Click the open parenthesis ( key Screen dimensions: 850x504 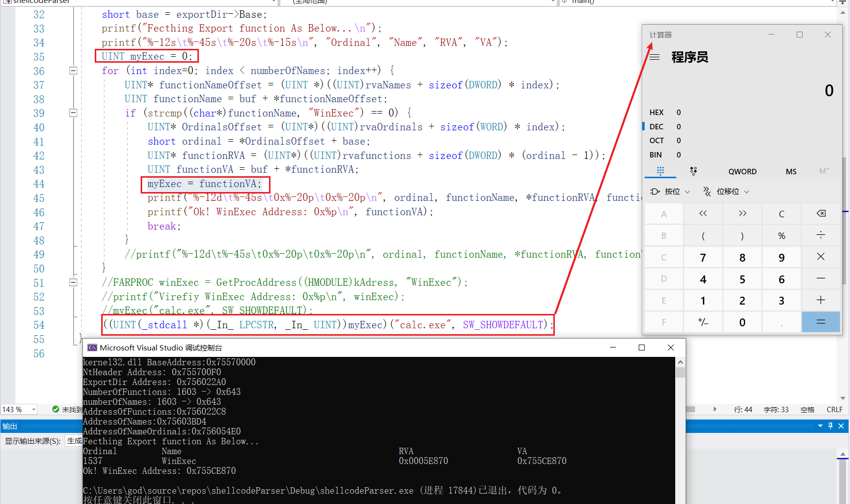[703, 235]
